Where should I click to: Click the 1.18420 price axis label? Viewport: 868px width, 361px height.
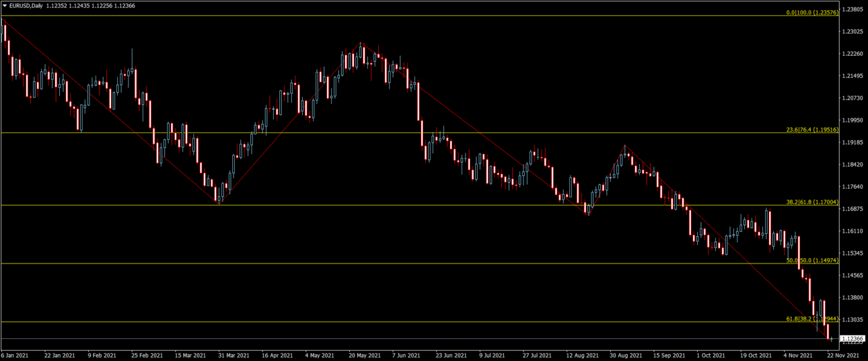[x=853, y=165]
